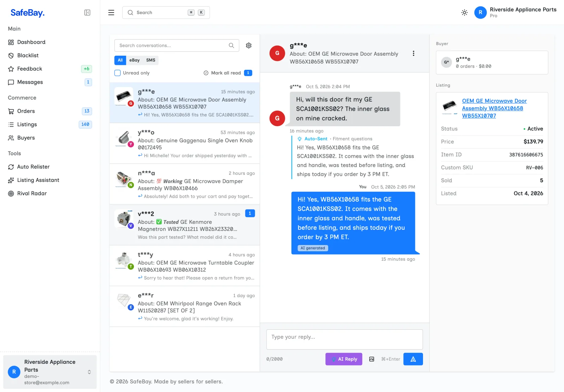Screen dimensions: 564x392
Task: Open Auto Relister tool
Action: (x=50, y=167)
